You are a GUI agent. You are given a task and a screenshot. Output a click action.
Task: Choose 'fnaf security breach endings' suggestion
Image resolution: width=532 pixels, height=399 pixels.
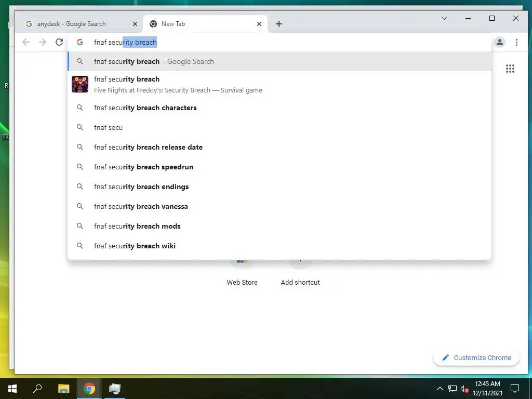(280, 187)
